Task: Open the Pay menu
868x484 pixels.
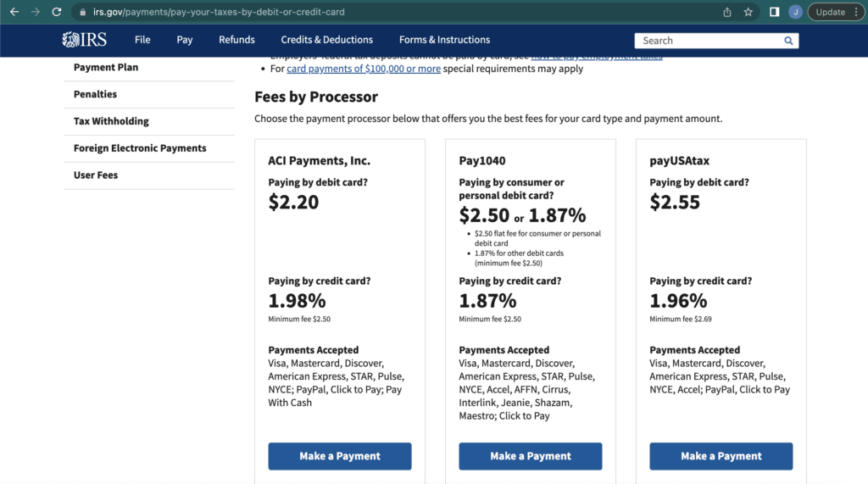Action: [185, 40]
